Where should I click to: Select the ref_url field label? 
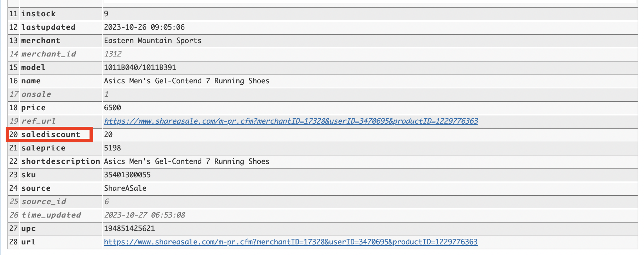38,121
